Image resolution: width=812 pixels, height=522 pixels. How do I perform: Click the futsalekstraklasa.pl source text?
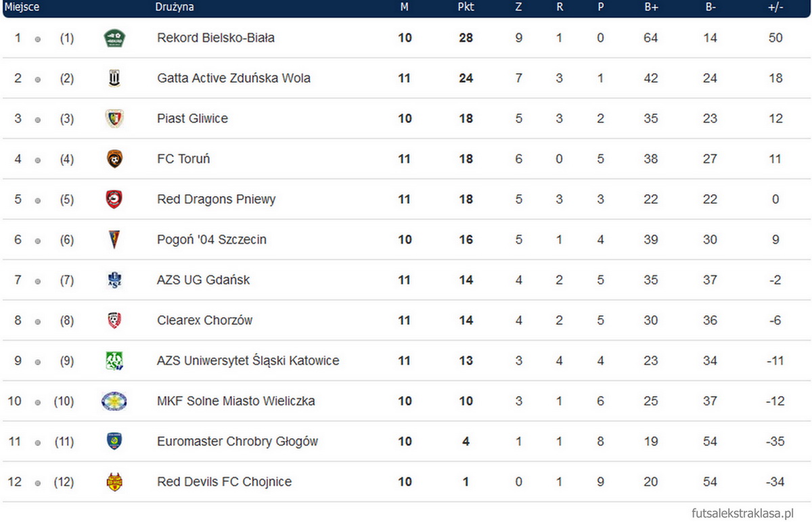click(742, 513)
